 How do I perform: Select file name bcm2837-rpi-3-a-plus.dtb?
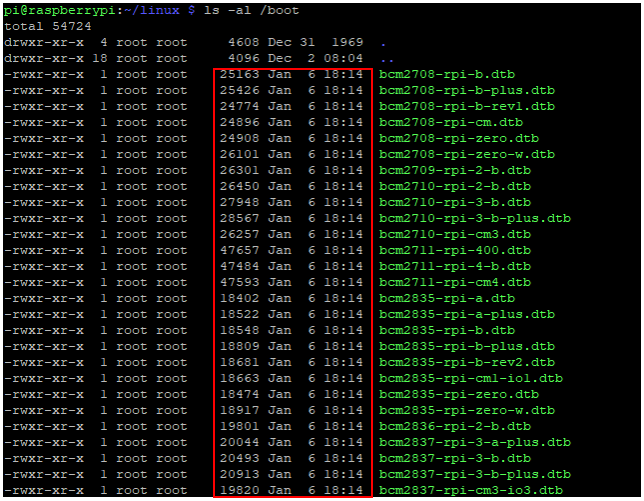click(475, 443)
